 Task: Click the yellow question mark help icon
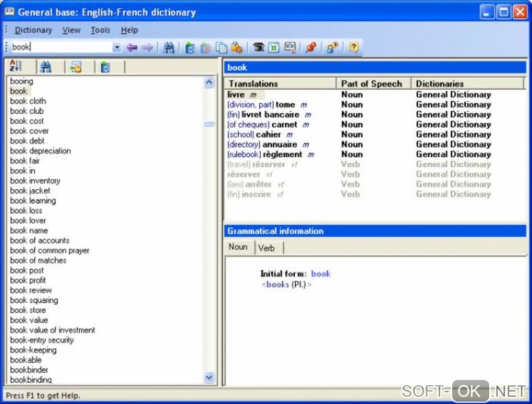[354, 47]
